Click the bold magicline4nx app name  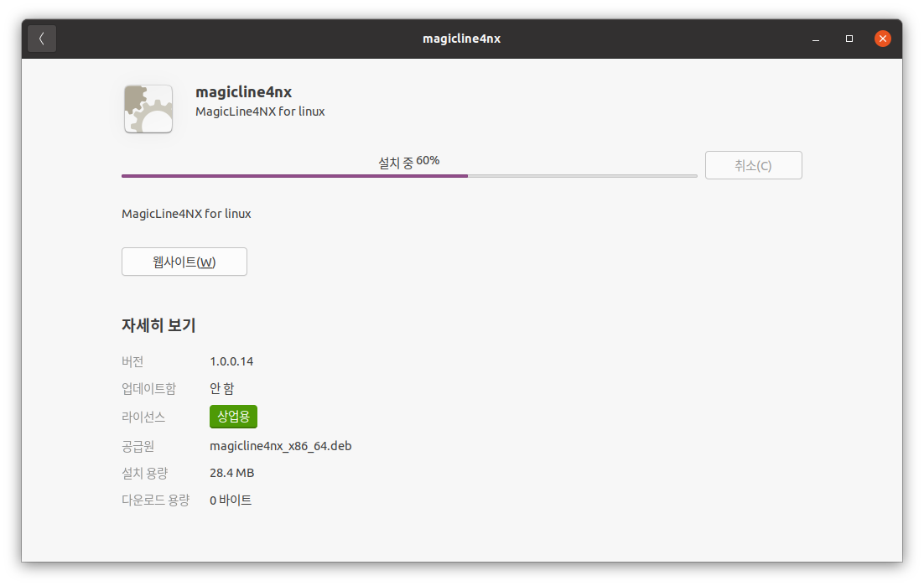pos(243,92)
